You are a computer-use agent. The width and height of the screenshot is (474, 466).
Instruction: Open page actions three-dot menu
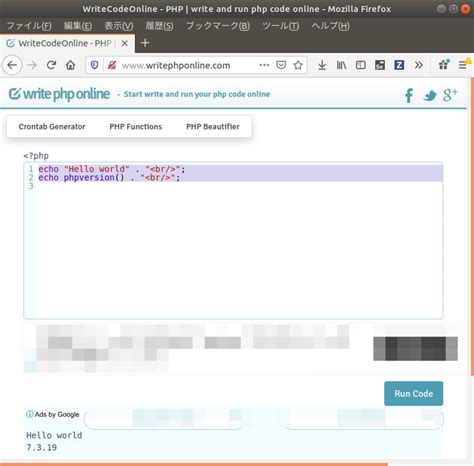pyautogui.click(x=264, y=65)
